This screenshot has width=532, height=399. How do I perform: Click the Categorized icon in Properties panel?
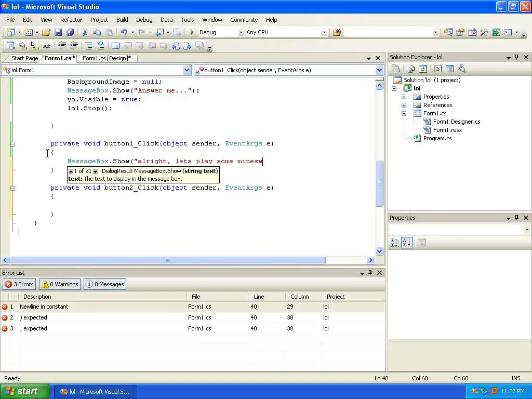395,243
